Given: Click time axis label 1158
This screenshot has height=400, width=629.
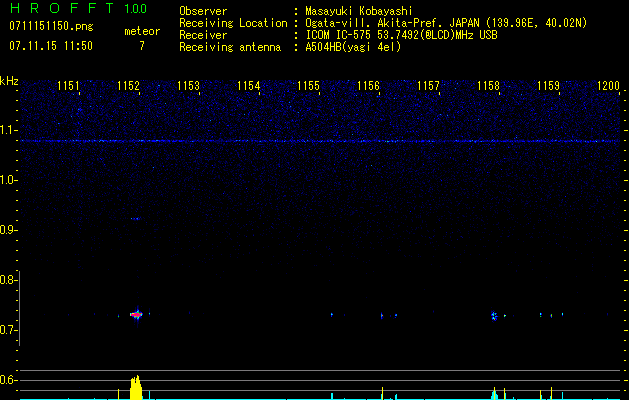Looking at the screenshot, I should [x=488, y=86].
